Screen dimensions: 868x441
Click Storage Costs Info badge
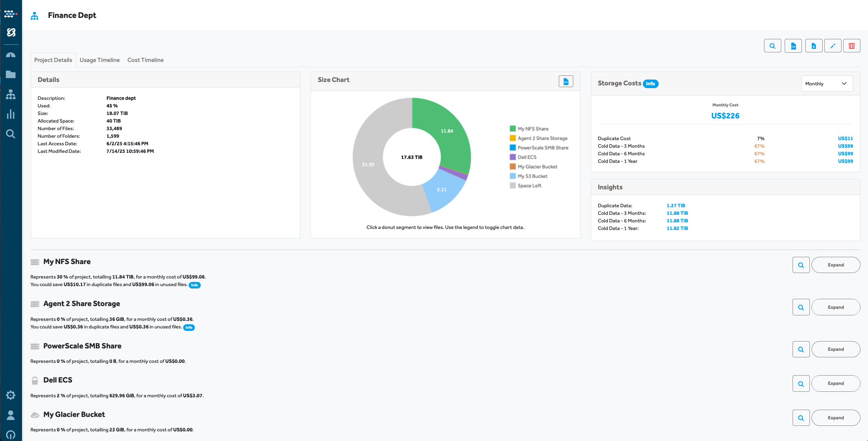[x=650, y=84]
